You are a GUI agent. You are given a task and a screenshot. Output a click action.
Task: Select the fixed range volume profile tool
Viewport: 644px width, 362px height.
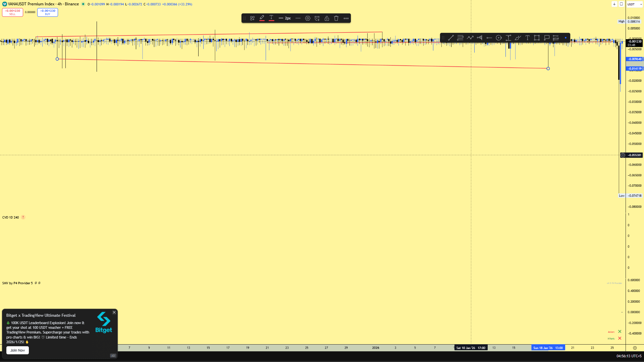[480, 38]
